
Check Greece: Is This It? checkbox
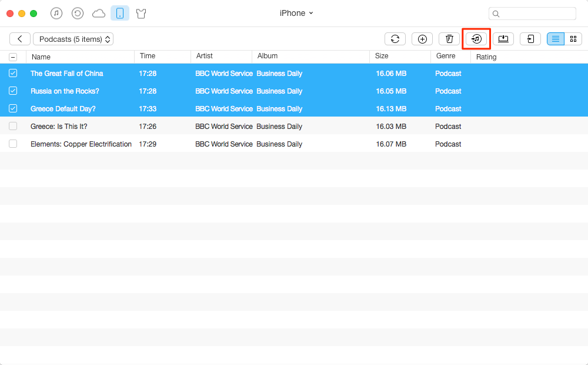(x=13, y=126)
